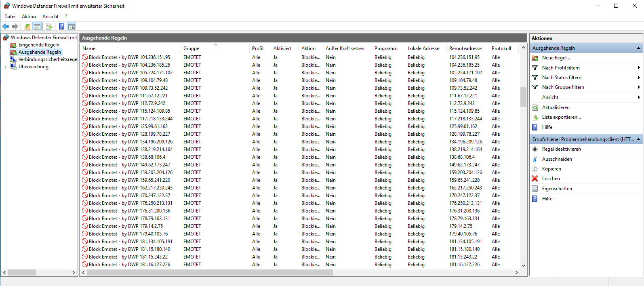Select the Block Emotet 138.68.106.4 rule

[127, 157]
